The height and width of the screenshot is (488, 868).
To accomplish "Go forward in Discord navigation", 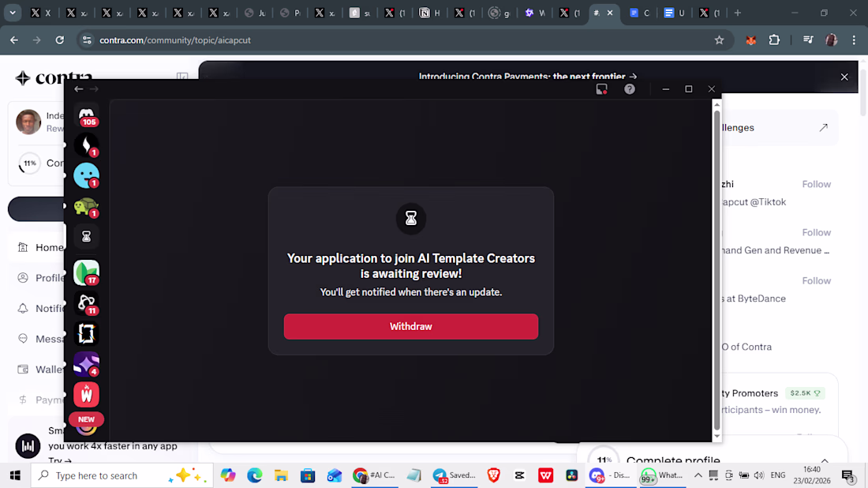I will (94, 88).
